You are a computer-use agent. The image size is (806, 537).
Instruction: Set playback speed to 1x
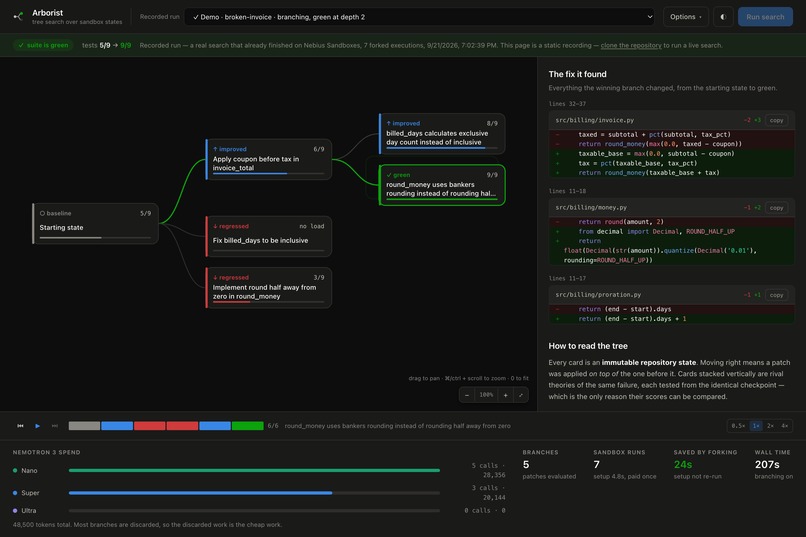[756, 426]
